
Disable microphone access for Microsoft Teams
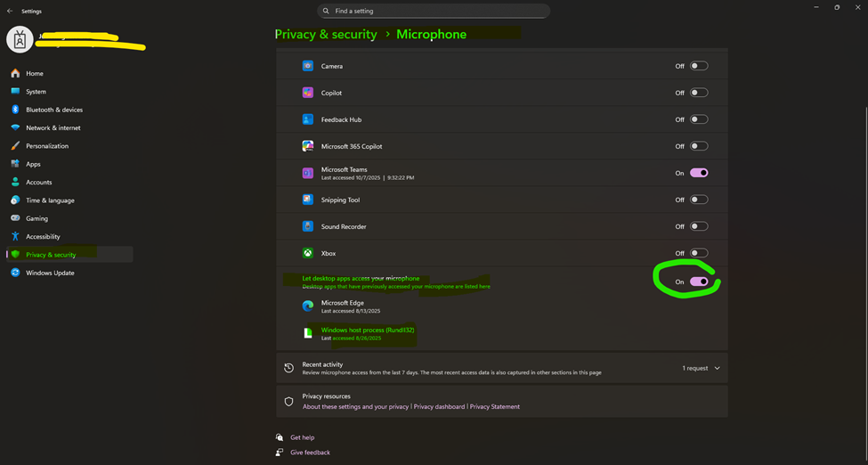pyautogui.click(x=699, y=173)
